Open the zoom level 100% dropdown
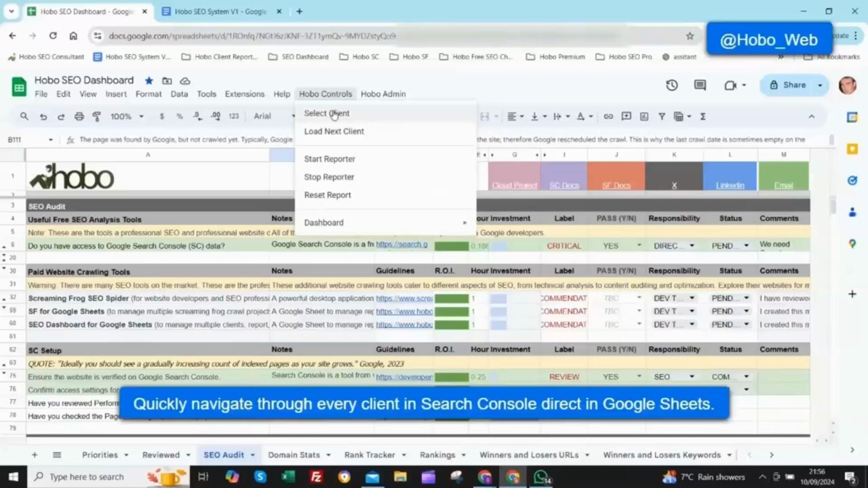868x488 pixels. [127, 117]
